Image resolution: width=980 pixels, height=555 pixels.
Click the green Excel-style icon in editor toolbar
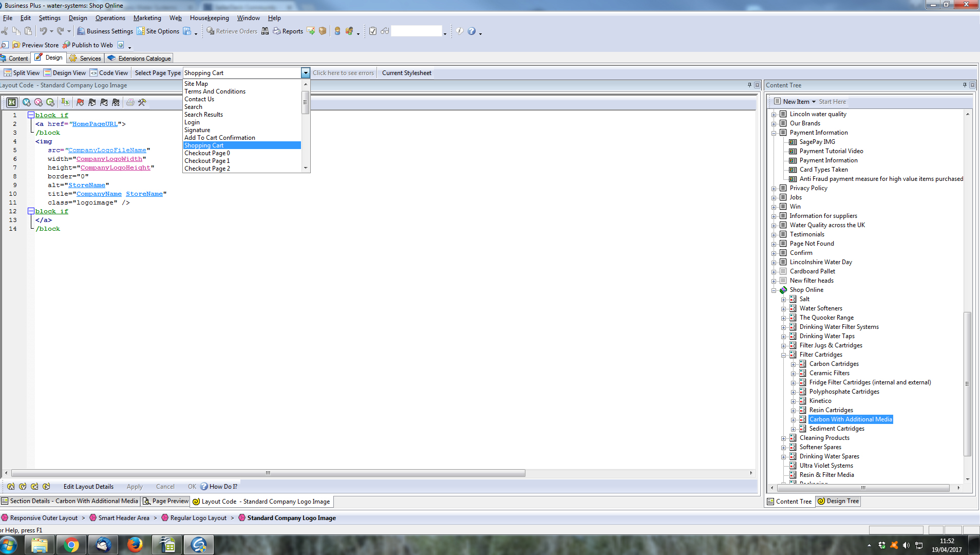tap(11, 103)
